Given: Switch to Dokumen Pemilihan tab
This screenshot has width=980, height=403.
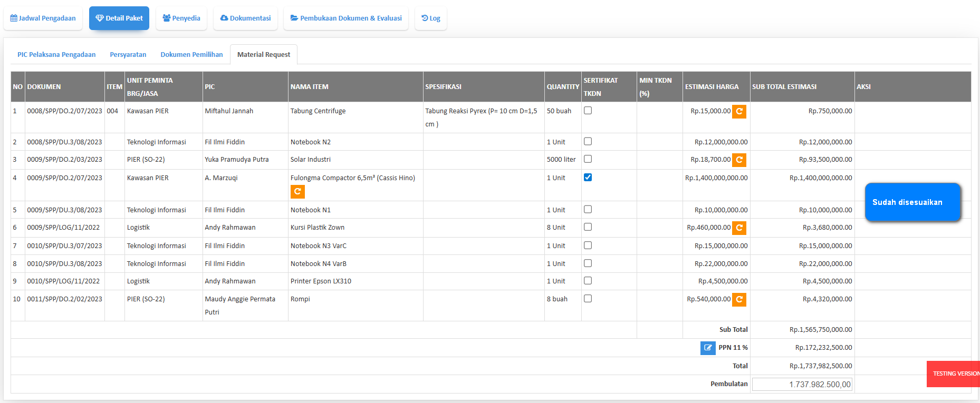Looking at the screenshot, I should coord(191,55).
